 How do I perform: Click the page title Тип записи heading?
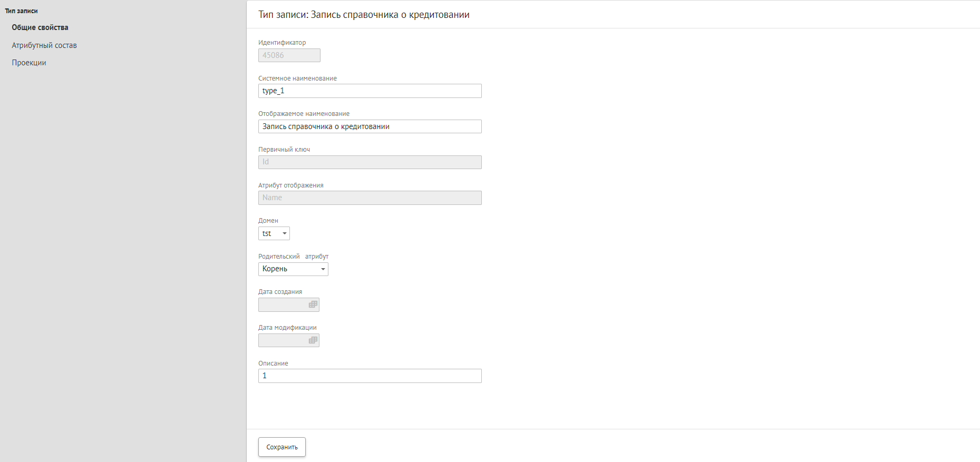364,15
